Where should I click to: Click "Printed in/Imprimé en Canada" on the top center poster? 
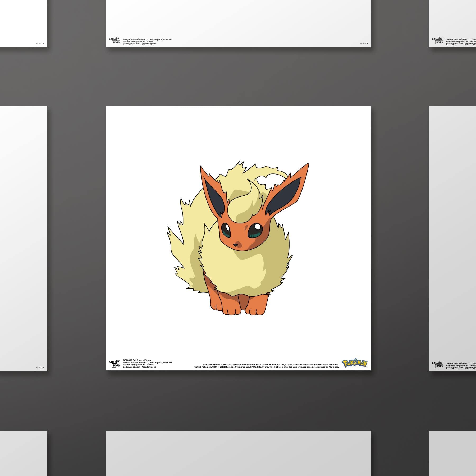(x=138, y=42)
